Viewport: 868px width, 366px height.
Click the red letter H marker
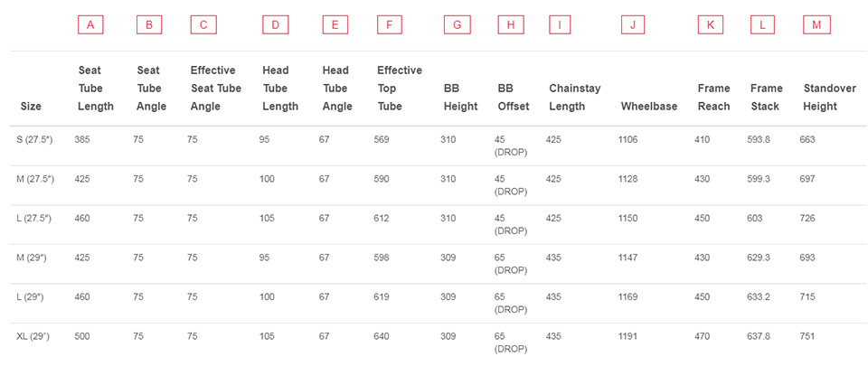click(511, 25)
